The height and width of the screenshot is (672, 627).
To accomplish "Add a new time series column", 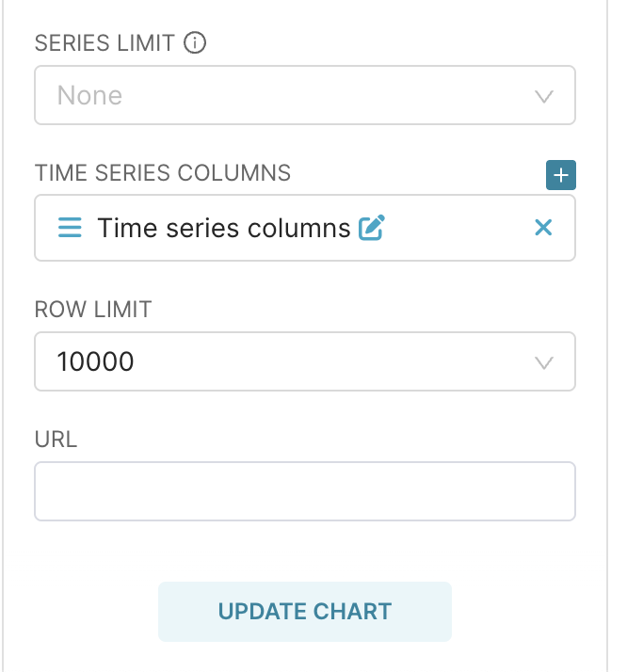I will (x=561, y=175).
